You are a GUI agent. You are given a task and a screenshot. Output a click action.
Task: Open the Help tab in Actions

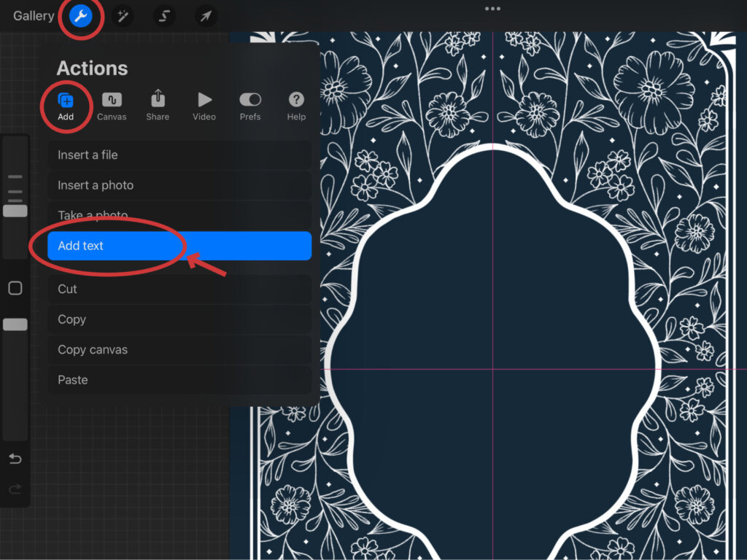[x=296, y=106]
